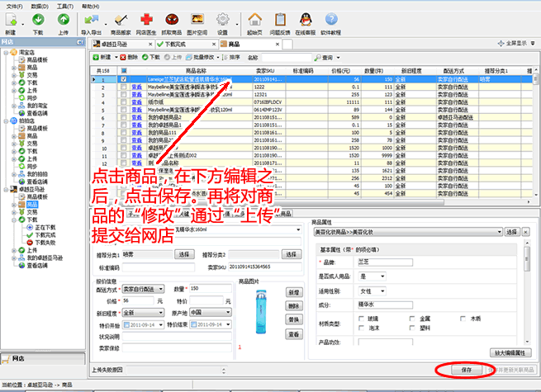Click 下载 in the product list toolbar
This screenshot has height=392, width=541.
[x=151, y=57]
